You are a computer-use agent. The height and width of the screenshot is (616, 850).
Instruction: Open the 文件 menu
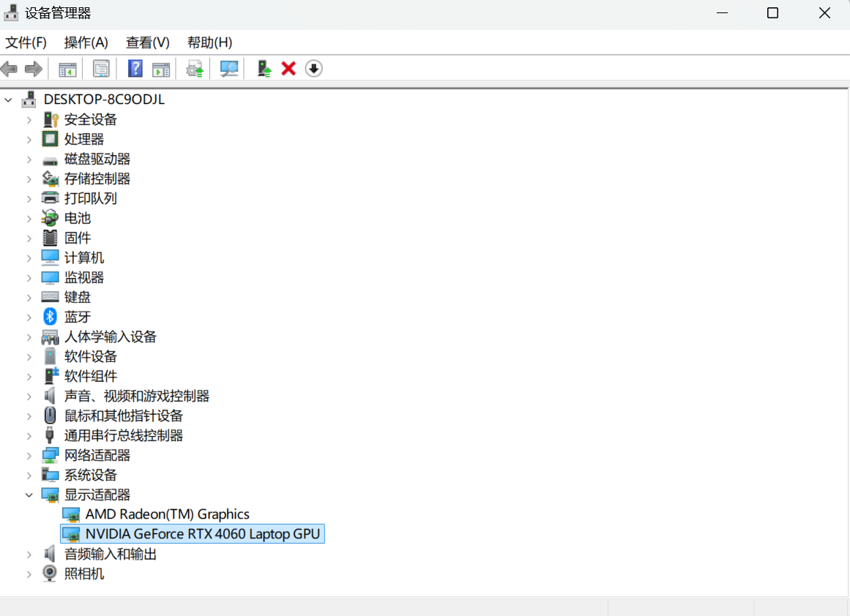(x=26, y=42)
